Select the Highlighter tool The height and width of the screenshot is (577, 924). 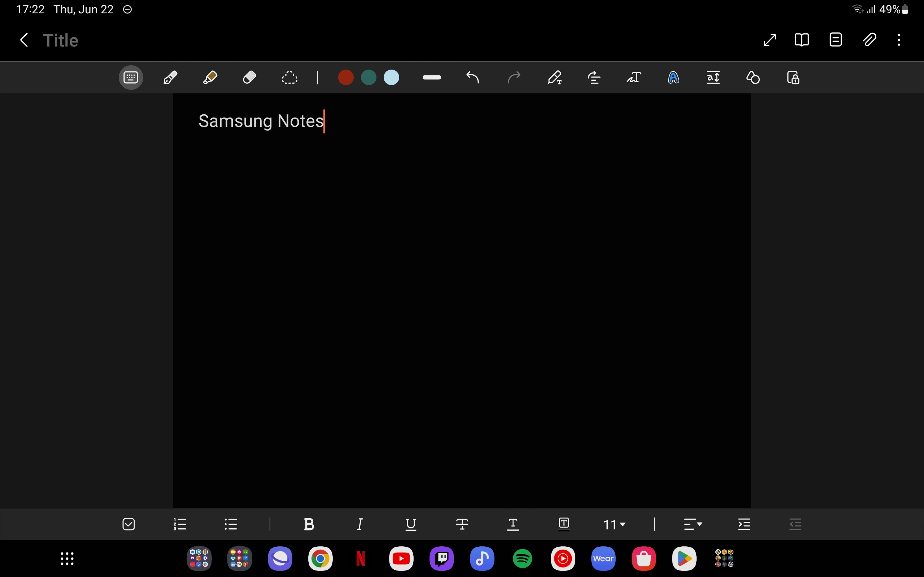pos(210,78)
